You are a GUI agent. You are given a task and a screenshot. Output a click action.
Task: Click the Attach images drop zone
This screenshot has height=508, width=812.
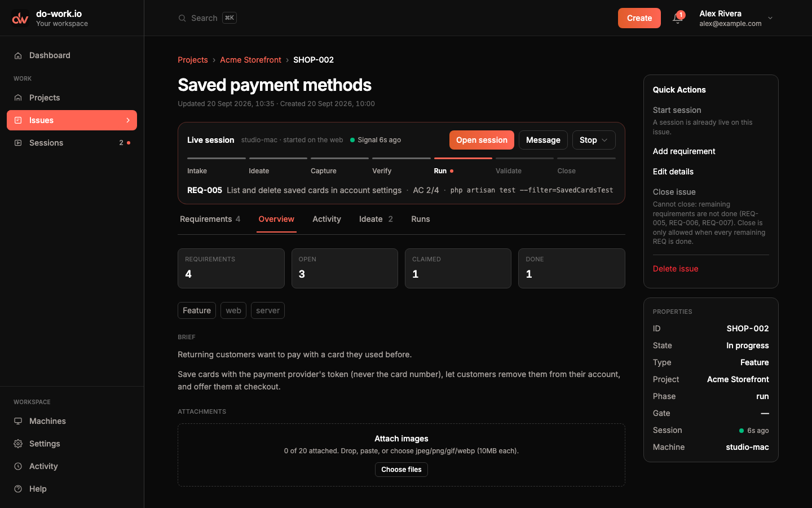pos(401,455)
